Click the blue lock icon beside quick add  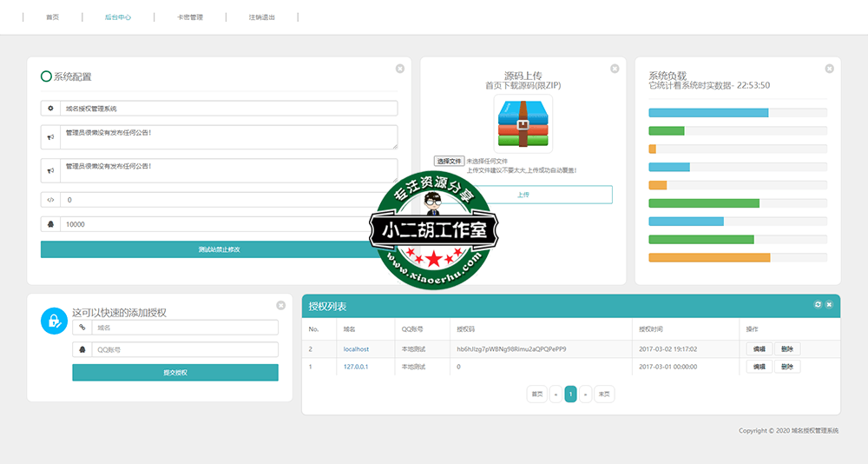tap(54, 321)
